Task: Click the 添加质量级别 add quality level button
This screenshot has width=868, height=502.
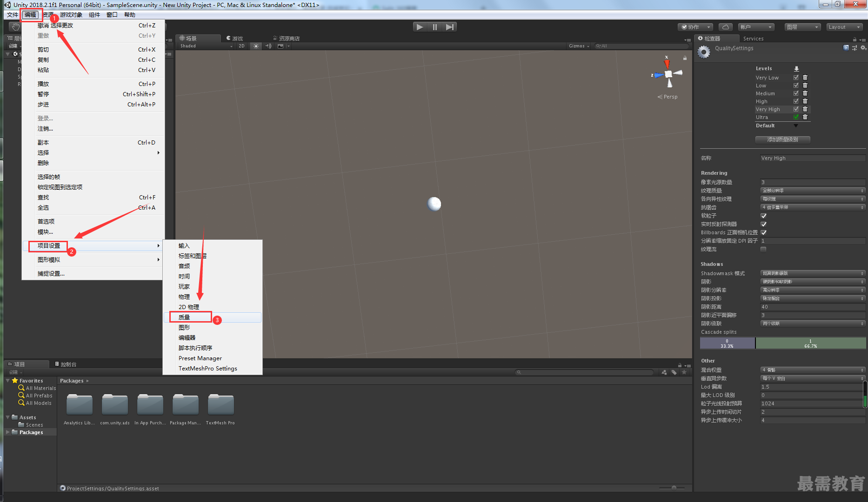Action: coord(782,139)
